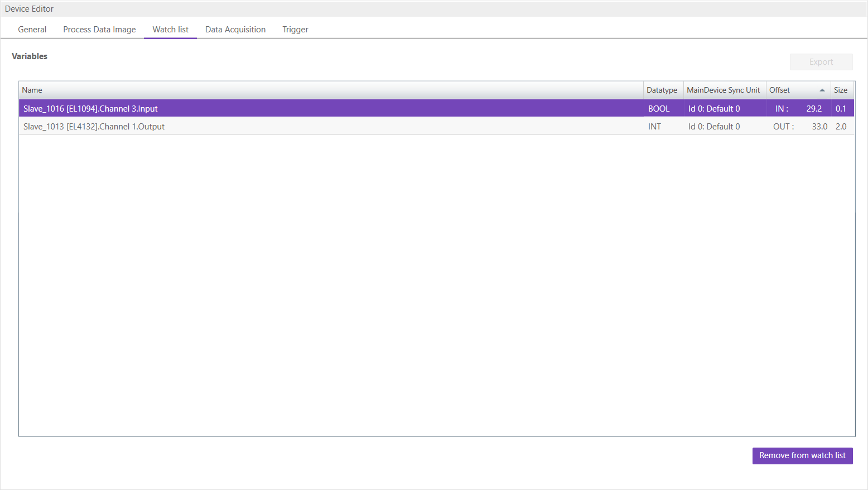The image size is (868, 490).
Task: Open the Trigger tab
Action: click(295, 29)
